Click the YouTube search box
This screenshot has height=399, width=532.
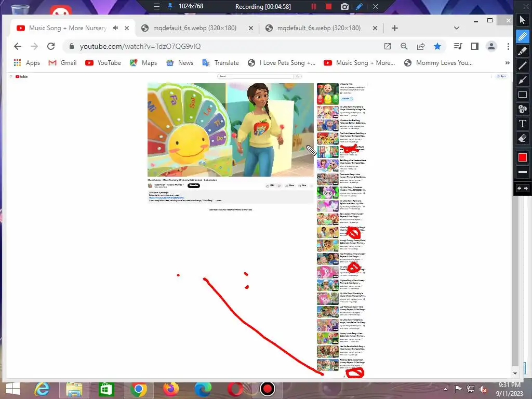[256, 76]
